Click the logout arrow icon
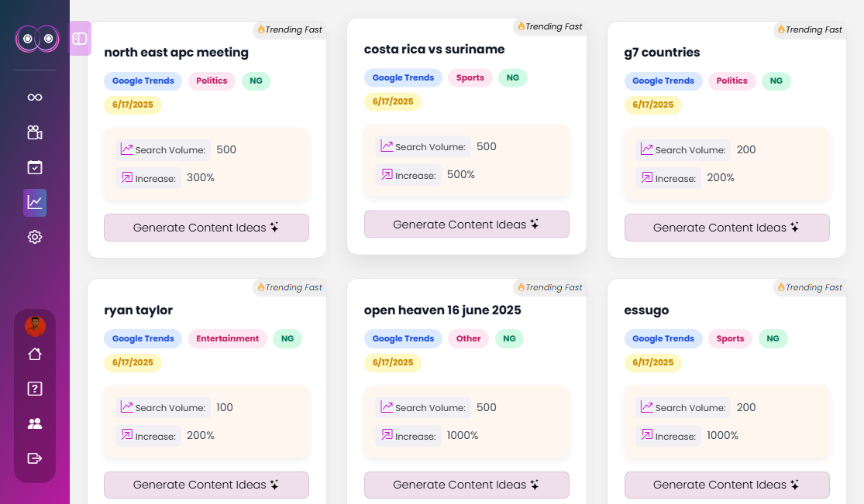Image resolution: width=864 pixels, height=504 pixels. click(35, 458)
